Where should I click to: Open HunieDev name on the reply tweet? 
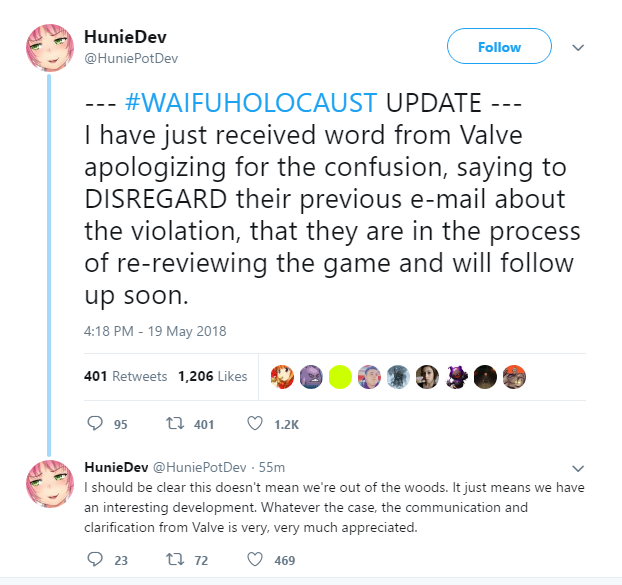coord(116,467)
